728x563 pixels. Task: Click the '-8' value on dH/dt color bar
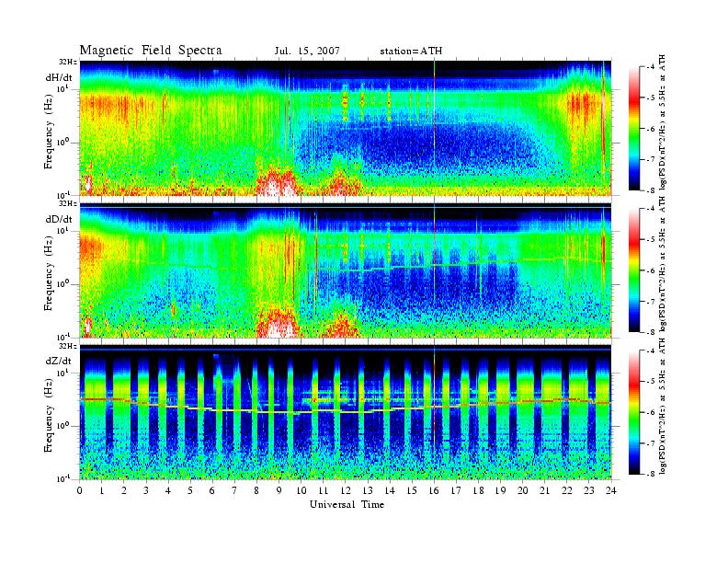(651, 190)
